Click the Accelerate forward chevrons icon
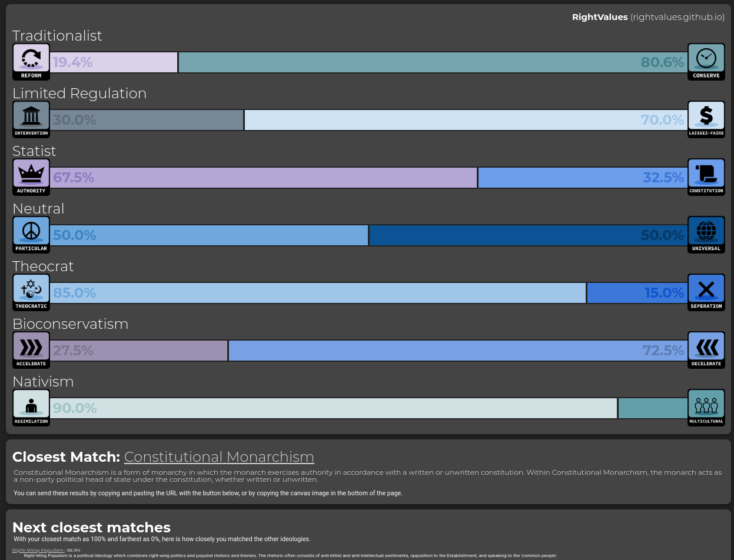This screenshot has height=560, width=734. [31, 346]
